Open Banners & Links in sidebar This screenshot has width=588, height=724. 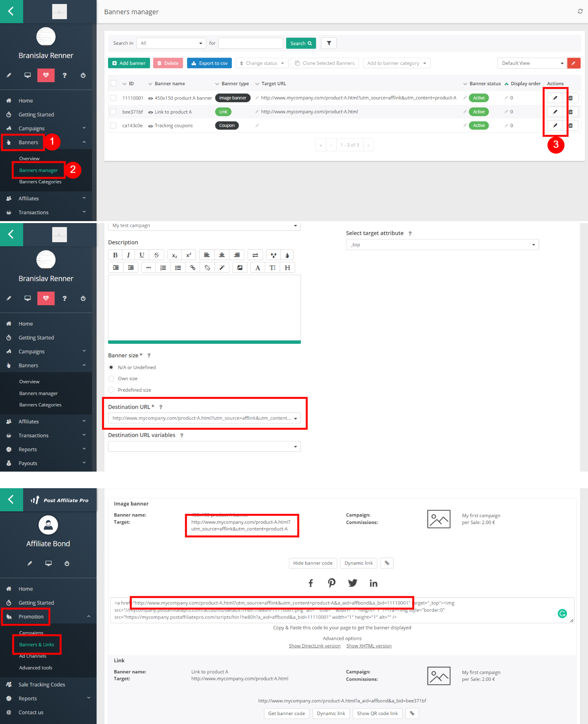coord(37,644)
